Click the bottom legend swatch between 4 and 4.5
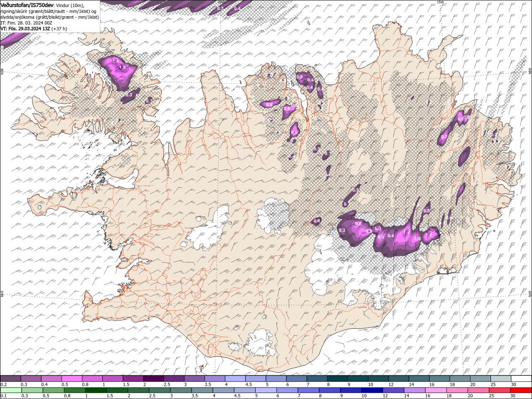The image size is (532, 399). pyautogui.click(x=223, y=390)
